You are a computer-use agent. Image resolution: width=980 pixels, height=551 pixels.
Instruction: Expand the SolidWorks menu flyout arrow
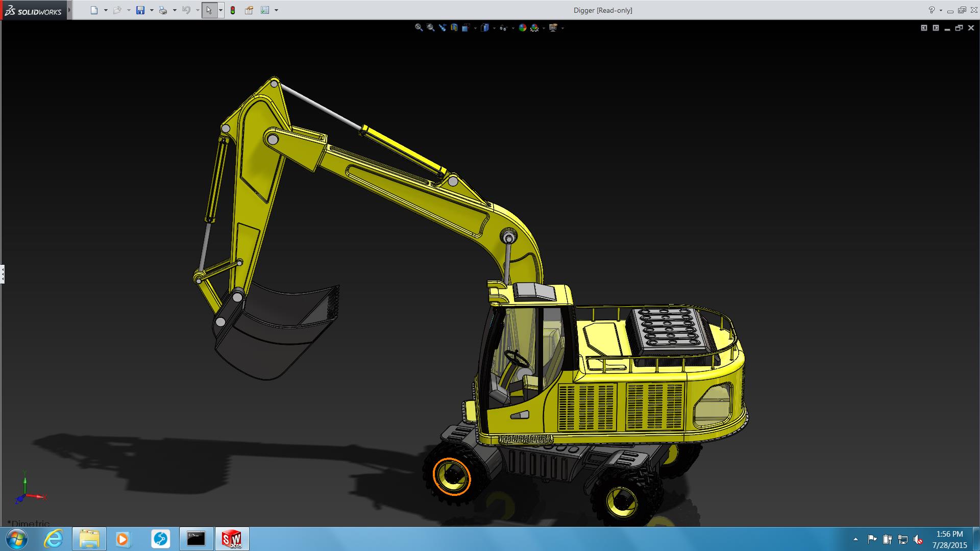tap(69, 10)
